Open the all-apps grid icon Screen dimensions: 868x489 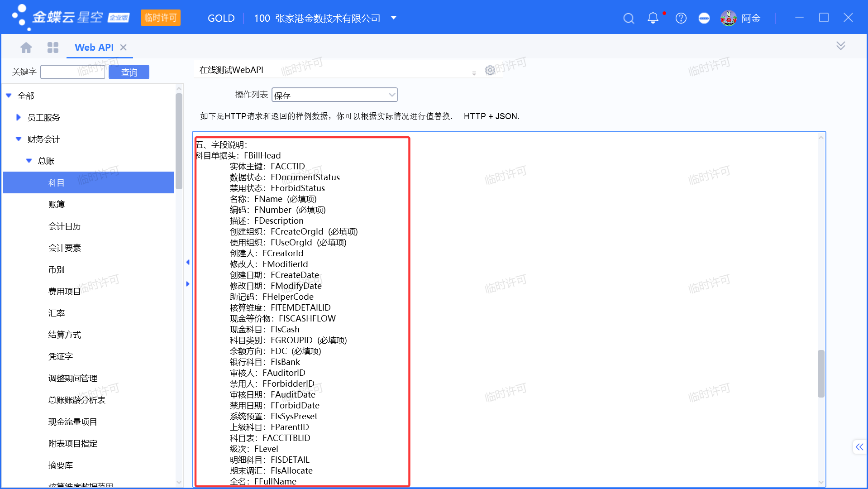point(53,47)
